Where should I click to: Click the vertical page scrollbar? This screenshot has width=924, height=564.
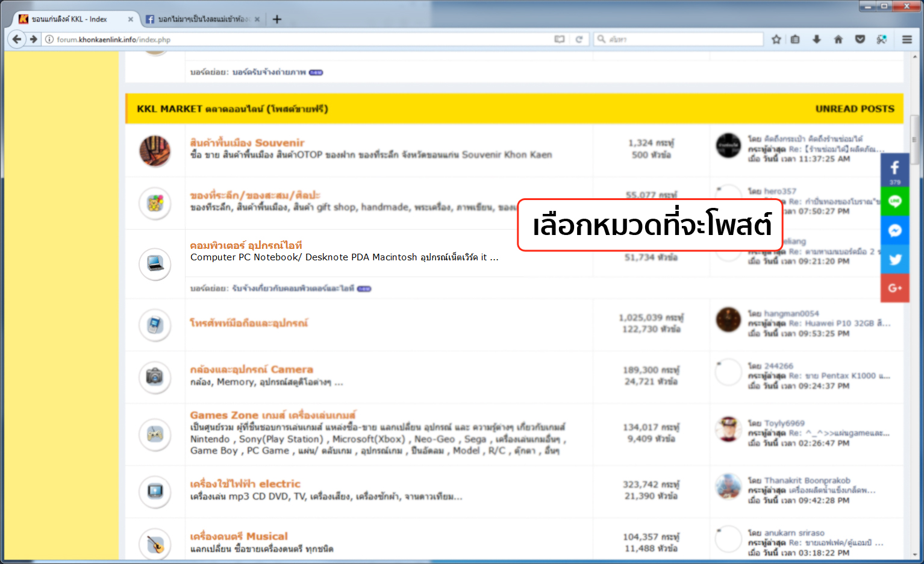click(914, 139)
